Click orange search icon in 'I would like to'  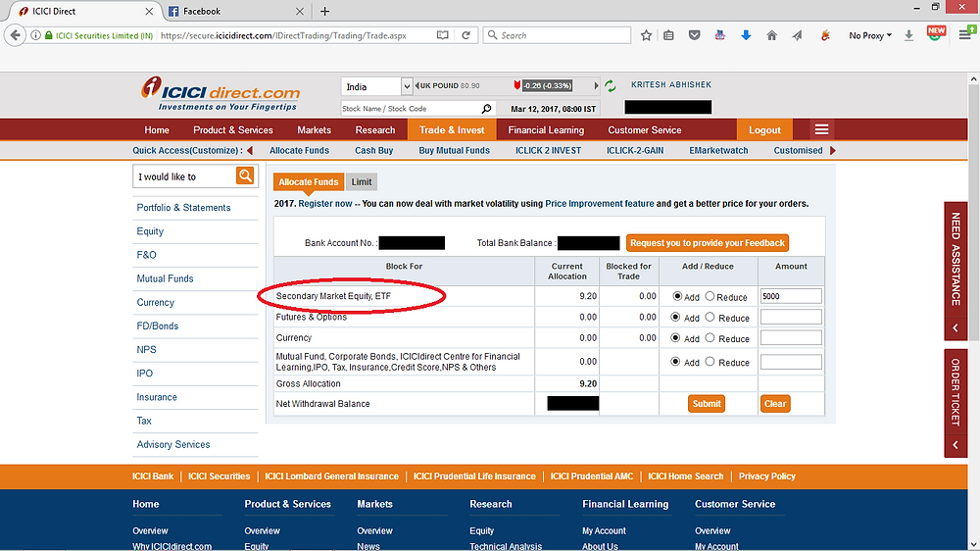pos(245,175)
